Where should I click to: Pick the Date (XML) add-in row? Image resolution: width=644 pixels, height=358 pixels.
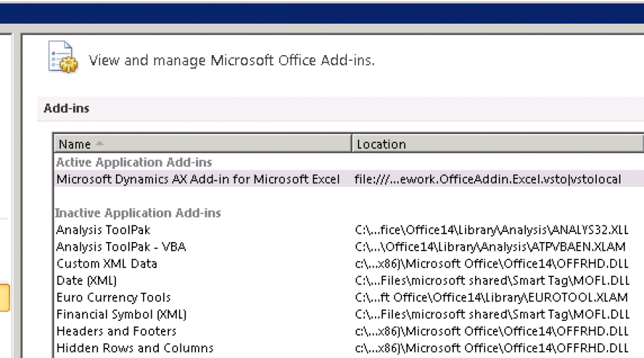click(x=87, y=281)
